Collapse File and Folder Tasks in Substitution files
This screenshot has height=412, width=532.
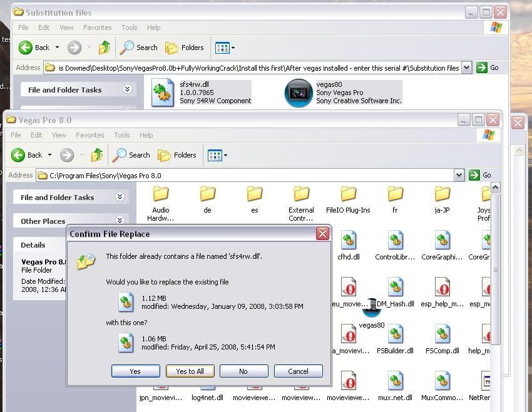point(127,89)
